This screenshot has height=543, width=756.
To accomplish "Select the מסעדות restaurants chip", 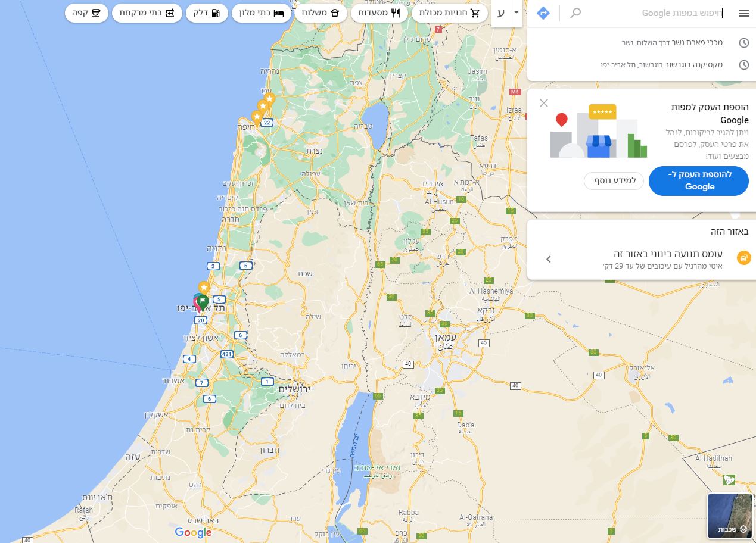I will click(x=379, y=13).
